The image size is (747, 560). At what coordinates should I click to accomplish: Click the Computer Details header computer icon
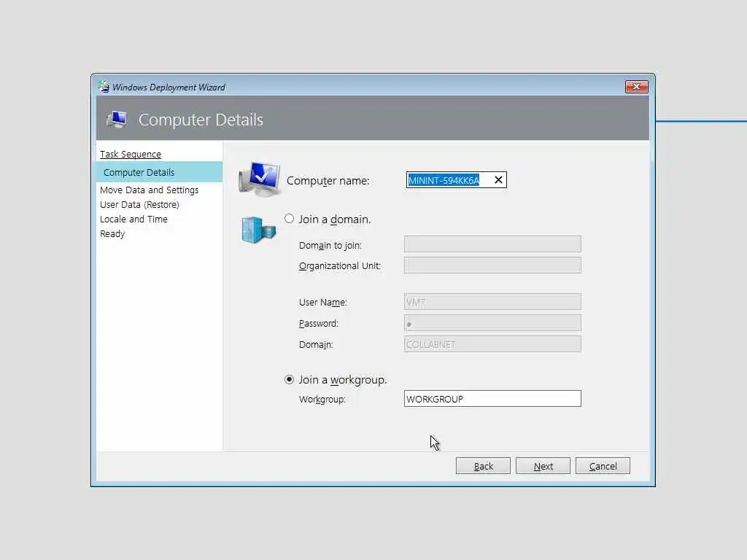(x=117, y=120)
